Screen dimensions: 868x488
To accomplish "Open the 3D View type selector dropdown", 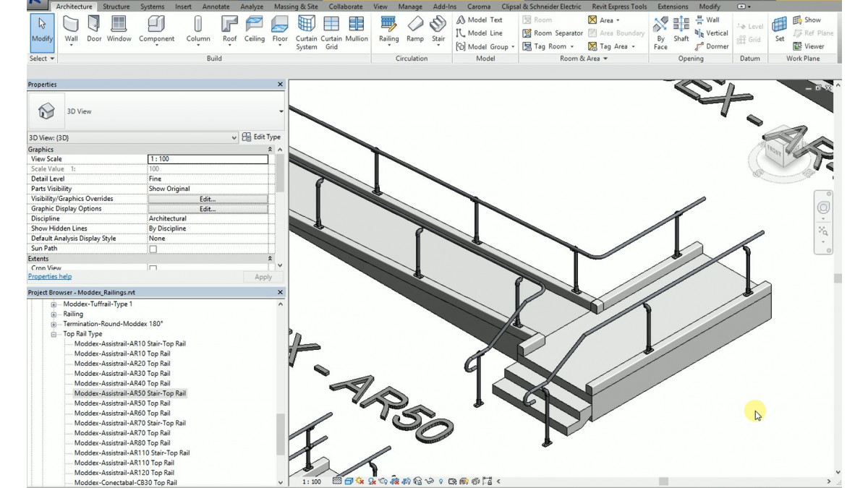I will click(281, 111).
